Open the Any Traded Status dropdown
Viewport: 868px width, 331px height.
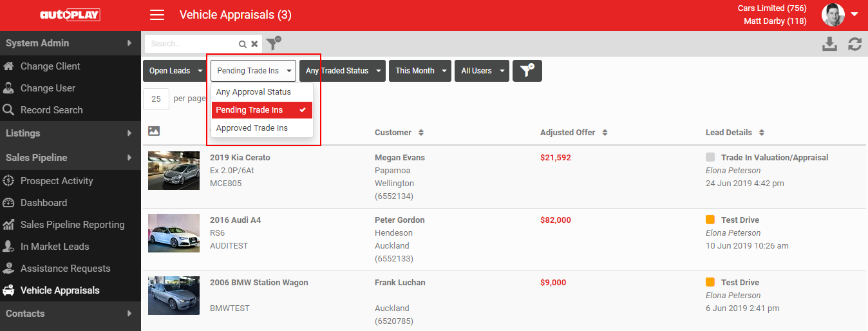(343, 71)
